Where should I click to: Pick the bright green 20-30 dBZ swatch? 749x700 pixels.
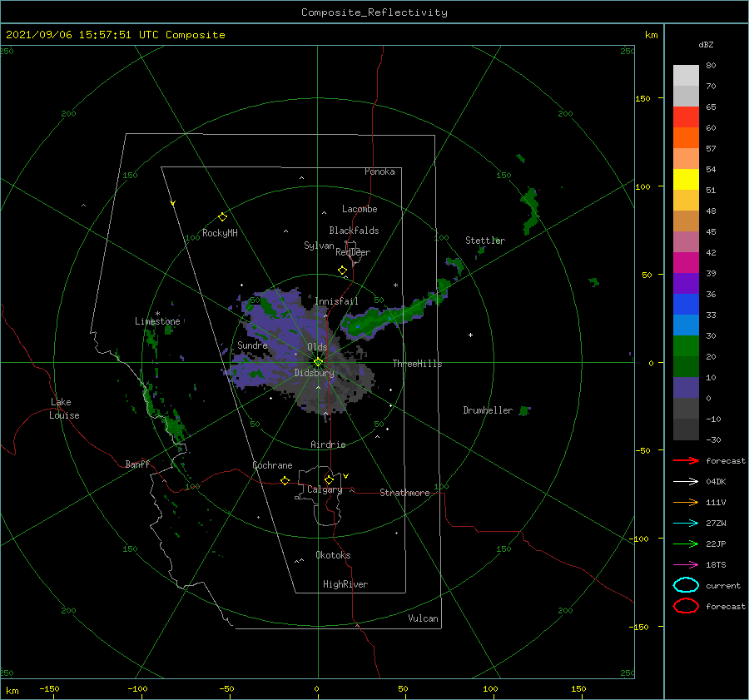pyautogui.click(x=686, y=346)
